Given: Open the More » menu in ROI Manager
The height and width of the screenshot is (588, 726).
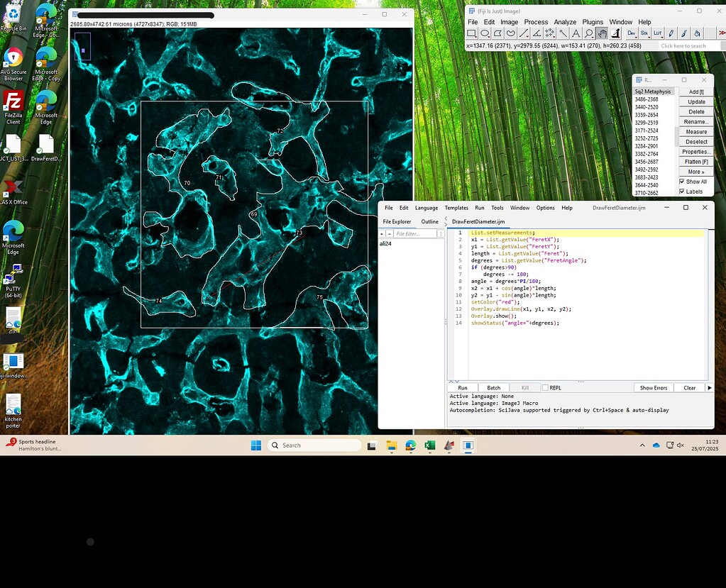Looking at the screenshot, I should [694, 171].
